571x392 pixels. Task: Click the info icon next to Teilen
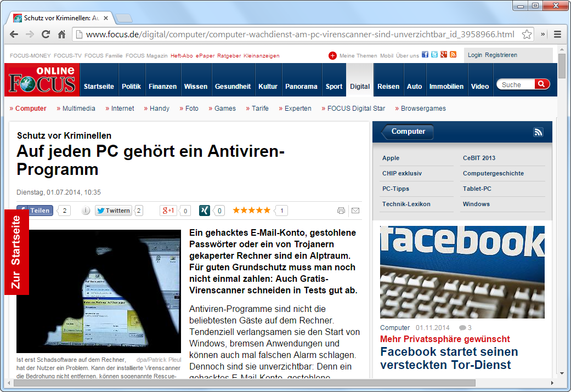pos(86,211)
